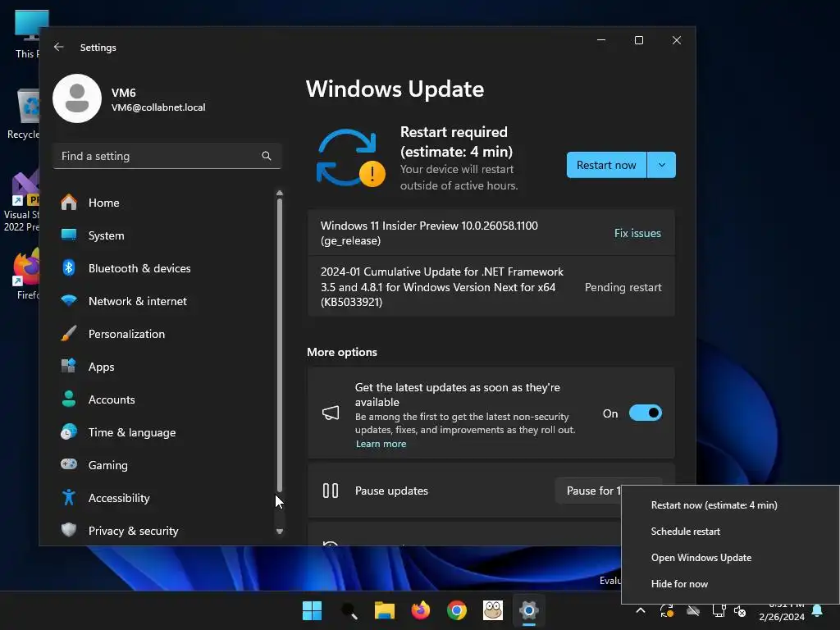The width and height of the screenshot is (840, 630).
Task: Click the megaphone icon for latest updates
Action: (331, 413)
